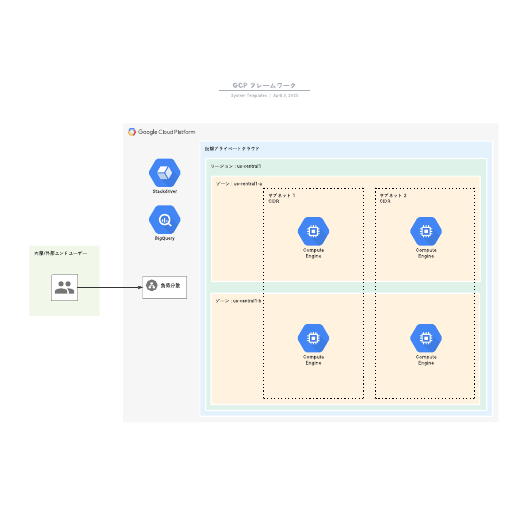Select Compute Engine icon in subnet 2 bottom zone
This screenshot has width=516, height=516.
click(x=426, y=338)
